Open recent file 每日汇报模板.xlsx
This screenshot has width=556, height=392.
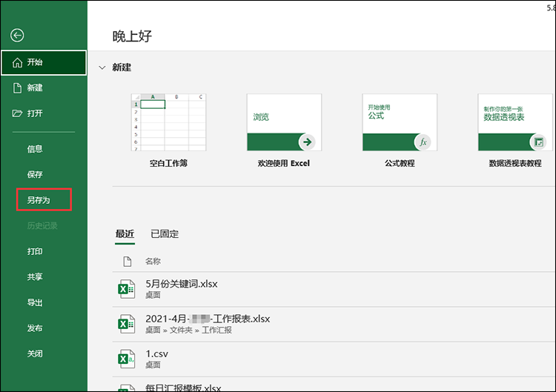334,385
